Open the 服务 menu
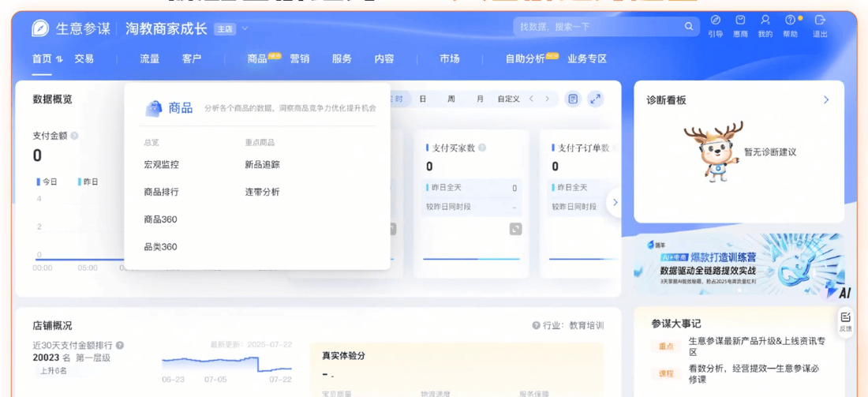Image resolution: width=868 pixels, height=397 pixels. pos(342,59)
